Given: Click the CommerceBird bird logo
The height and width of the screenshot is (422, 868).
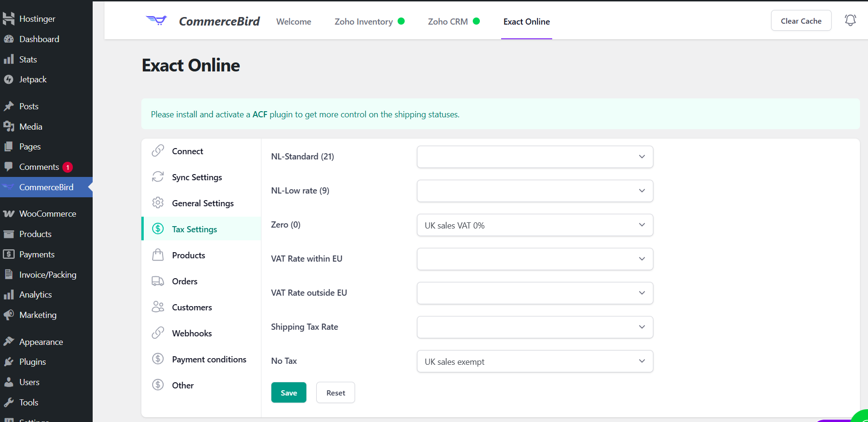Looking at the screenshot, I should (156, 20).
